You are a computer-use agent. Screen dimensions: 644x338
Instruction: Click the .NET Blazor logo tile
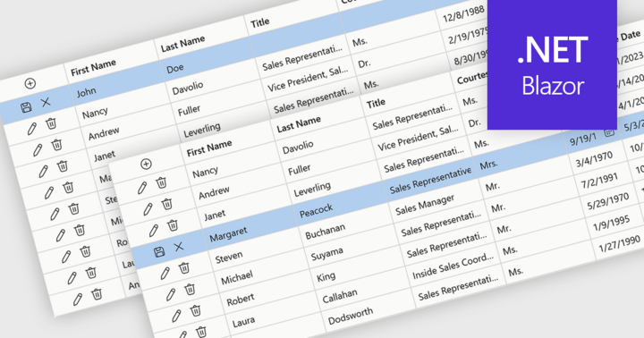552,64
